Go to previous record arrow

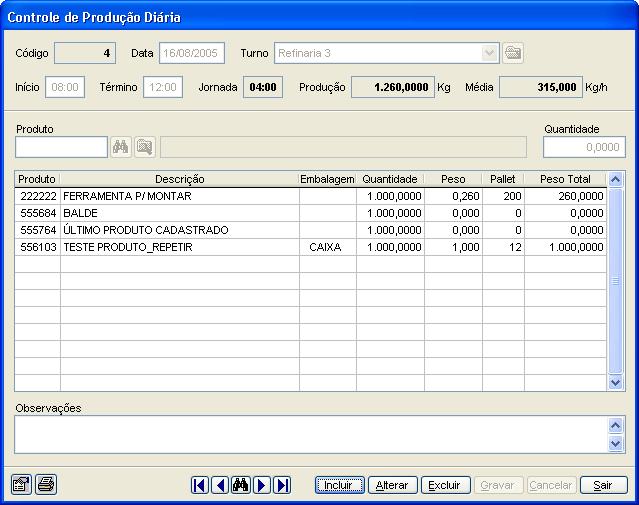220,485
